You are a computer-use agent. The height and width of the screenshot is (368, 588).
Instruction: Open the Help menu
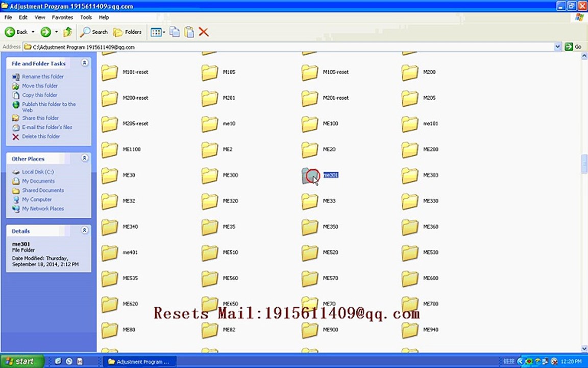pos(104,17)
